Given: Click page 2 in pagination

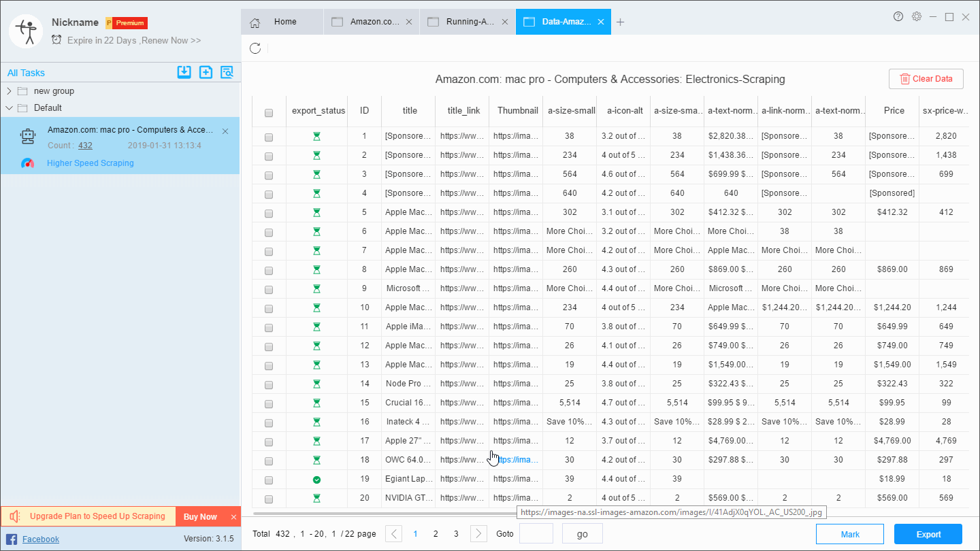Looking at the screenshot, I should (x=436, y=534).
